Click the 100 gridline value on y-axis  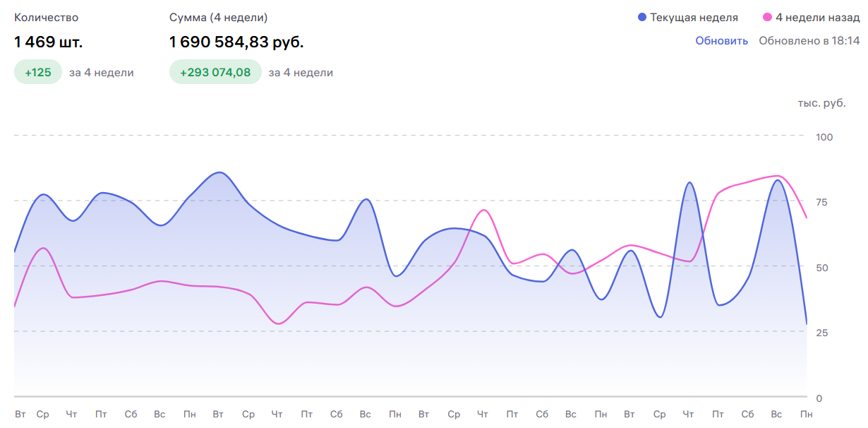tap(824, 137)
